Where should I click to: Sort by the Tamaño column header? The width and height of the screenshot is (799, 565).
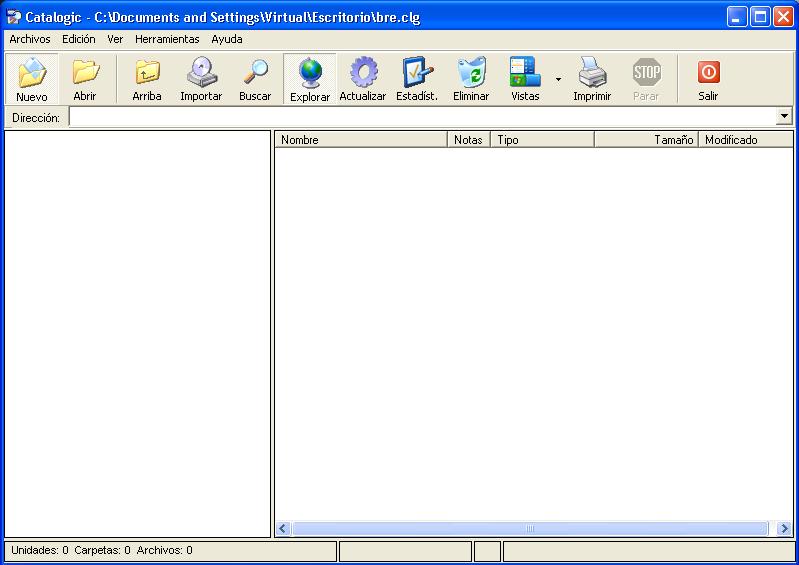pyautogui.click(x=646, y=140)
